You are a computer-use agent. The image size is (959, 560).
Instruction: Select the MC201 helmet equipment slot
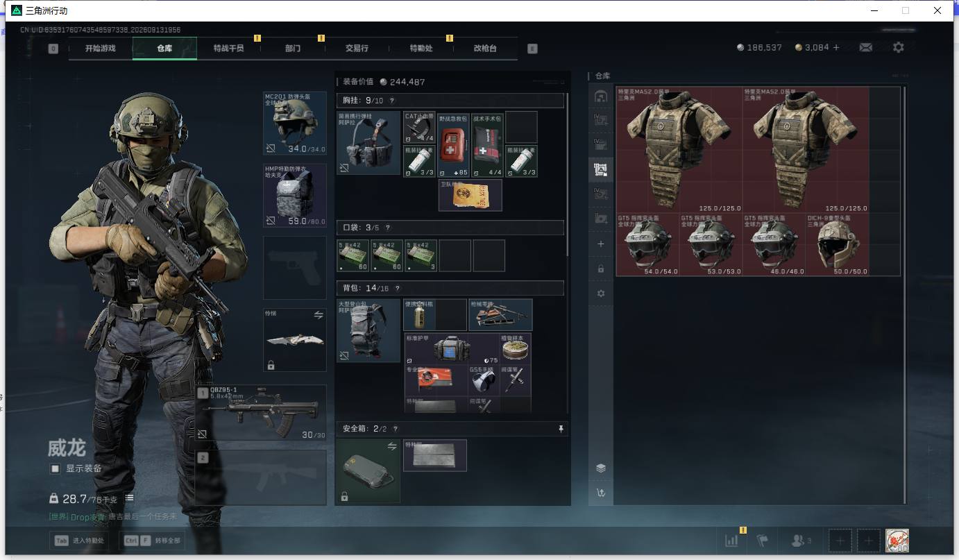tap(295, 123)
